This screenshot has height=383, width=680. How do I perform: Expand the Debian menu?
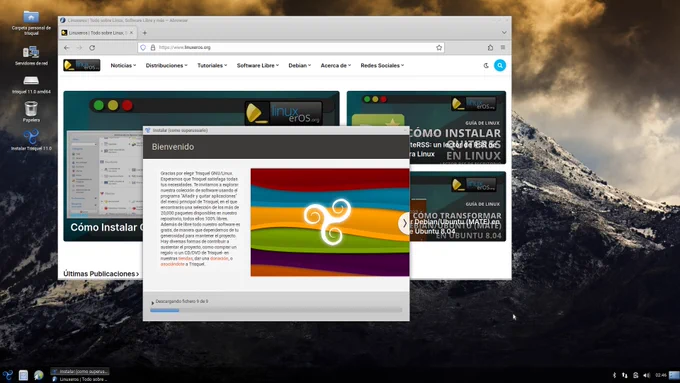(x=300, y=65)
